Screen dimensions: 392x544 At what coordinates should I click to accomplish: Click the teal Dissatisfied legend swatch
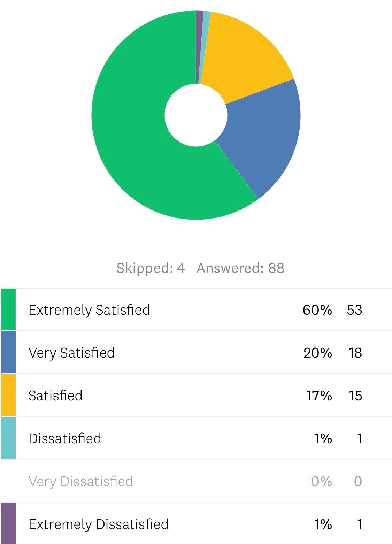[x=8, y=438]
